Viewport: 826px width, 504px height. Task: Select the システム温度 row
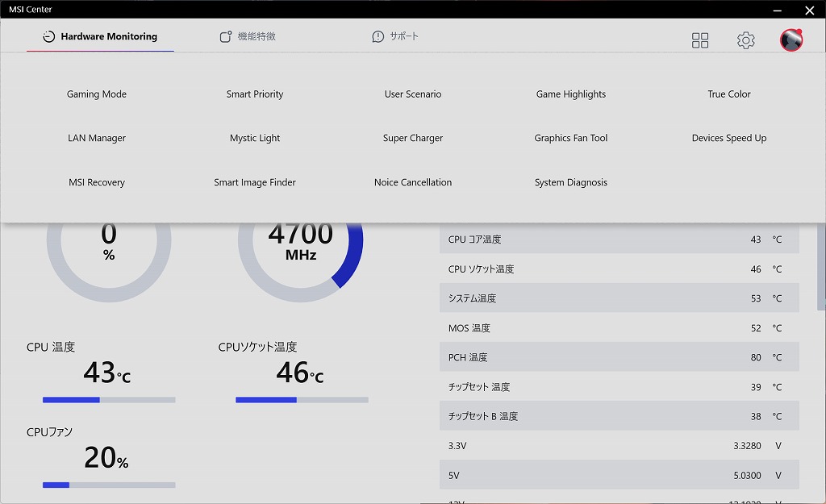point(619,298)
